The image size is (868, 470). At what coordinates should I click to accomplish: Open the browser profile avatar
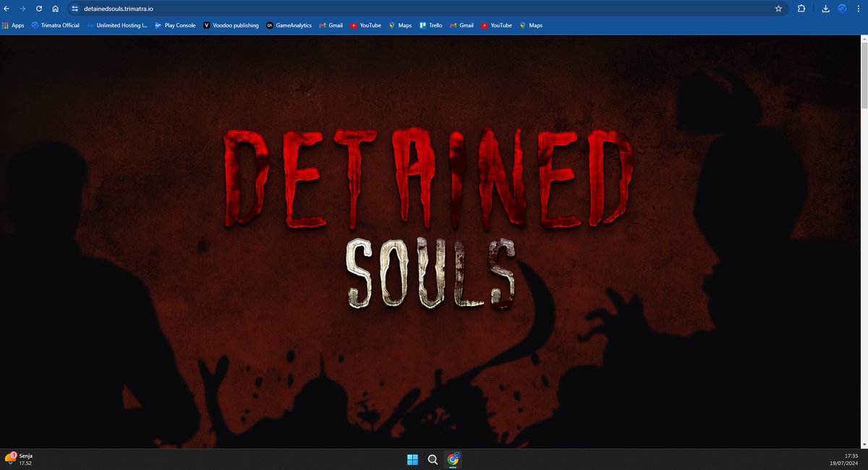(842, 9)
